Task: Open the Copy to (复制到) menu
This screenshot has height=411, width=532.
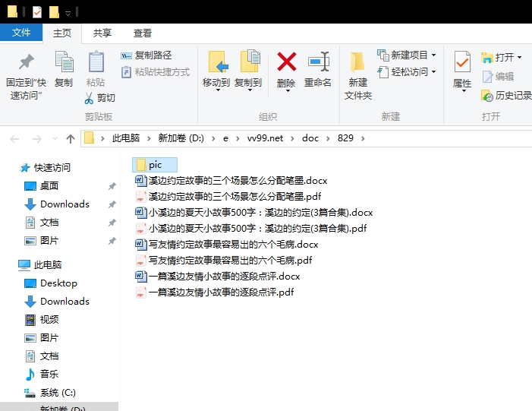Action: [x=248, y=71]
